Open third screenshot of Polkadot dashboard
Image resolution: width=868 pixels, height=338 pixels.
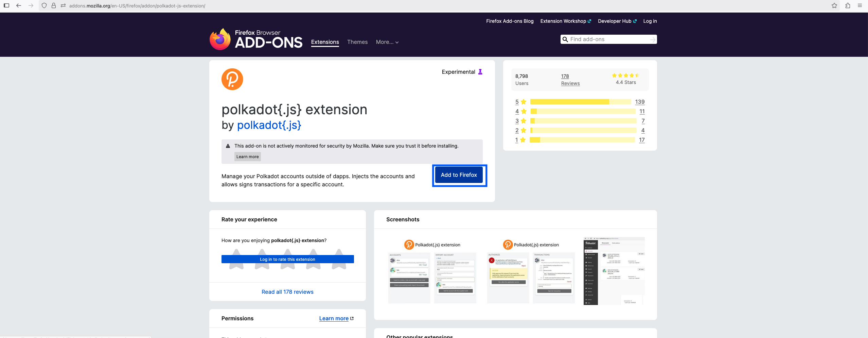[x=614, y=271]
